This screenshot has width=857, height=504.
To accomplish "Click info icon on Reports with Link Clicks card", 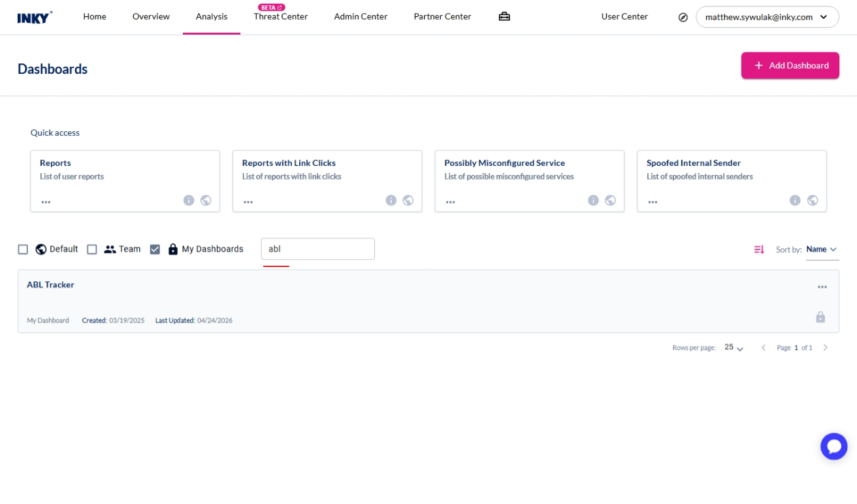I will [391, 200].
